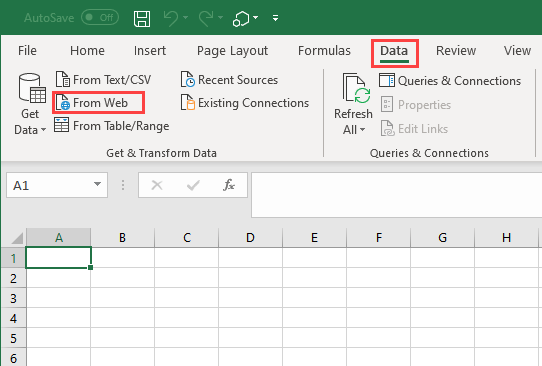Switch to the Formulas tab

pyautogui.click(x=324, y=51)
